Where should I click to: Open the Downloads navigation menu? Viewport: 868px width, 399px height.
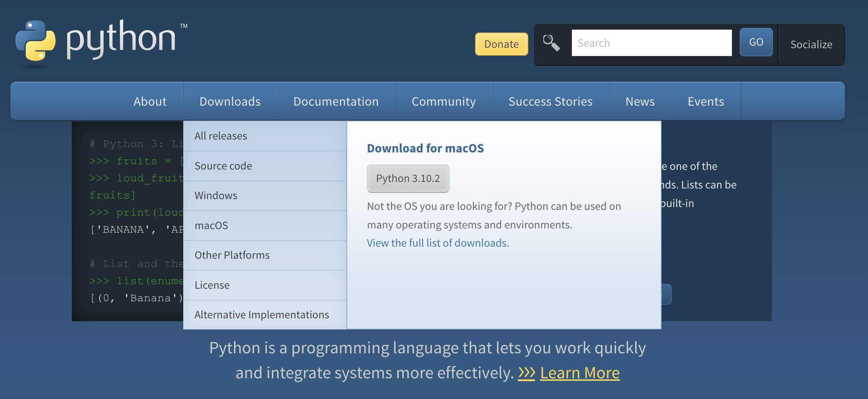click(230, 102)
